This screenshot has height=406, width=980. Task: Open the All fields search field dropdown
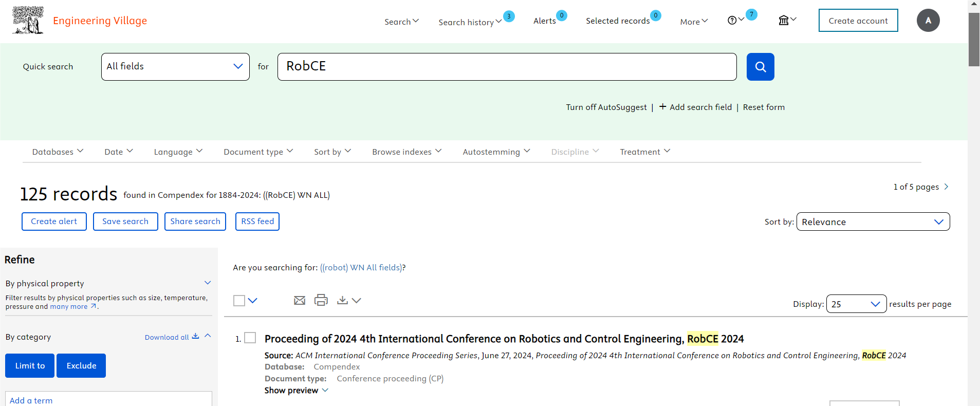tap(175, 67)
